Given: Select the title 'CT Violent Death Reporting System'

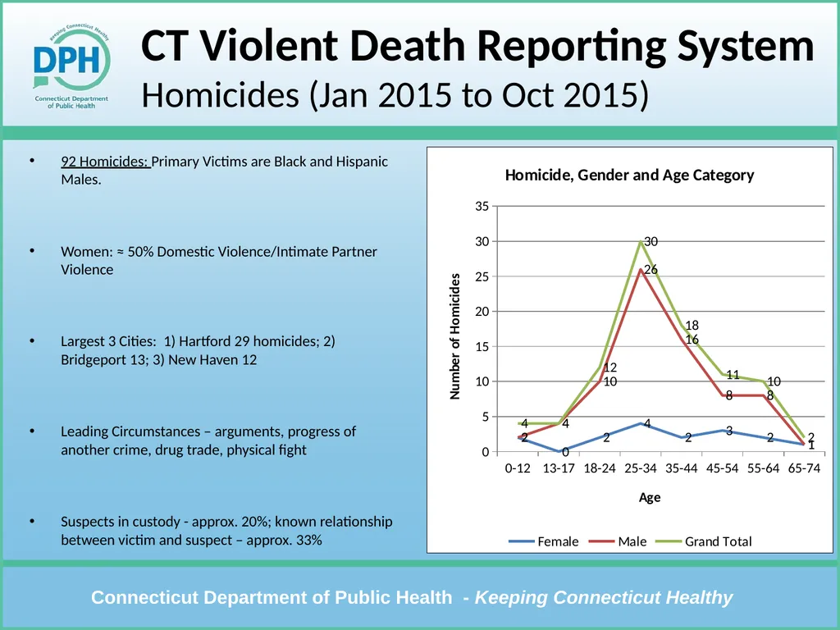Looking at the screenshot, I should pos(477,46).
